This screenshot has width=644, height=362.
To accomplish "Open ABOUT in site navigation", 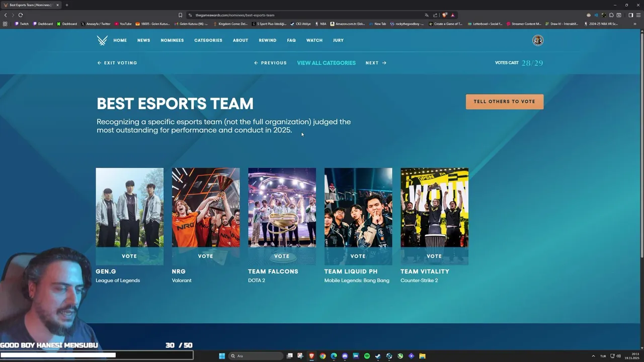I will [x=240, y=40].
